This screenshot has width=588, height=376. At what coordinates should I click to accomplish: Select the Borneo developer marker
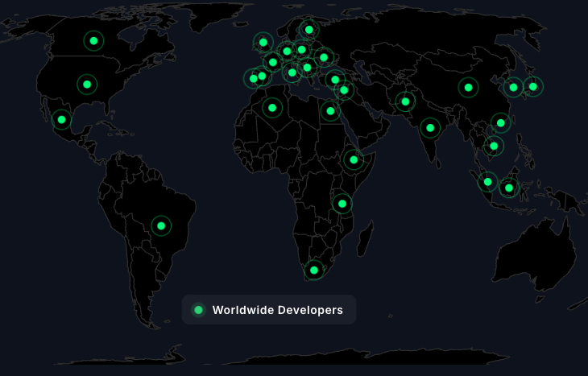509,188
